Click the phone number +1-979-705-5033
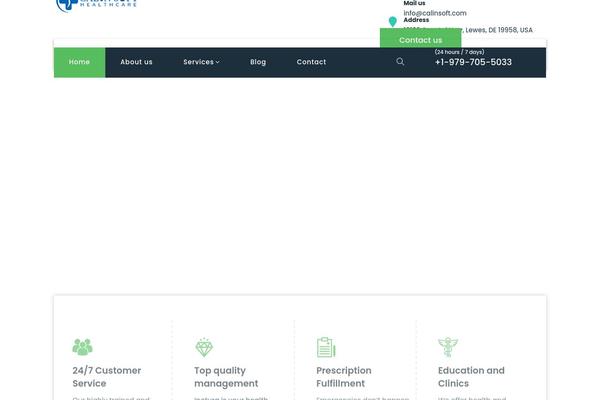Viewport: 600px width, 400px height. point(473,62)
